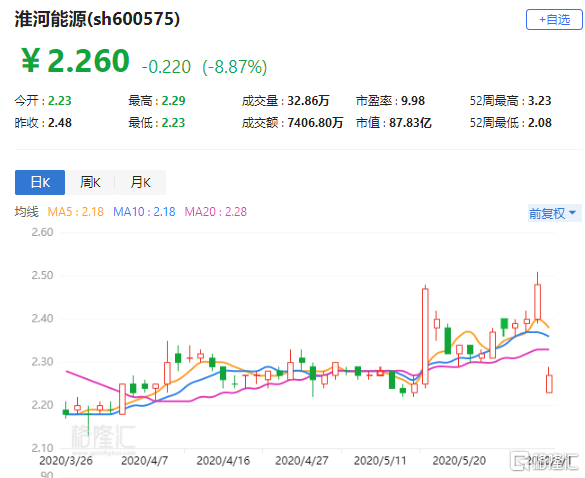The image size is (585, 478).
Task: Click the 2020/4/7 date axis label
Action: coord(144,460)
